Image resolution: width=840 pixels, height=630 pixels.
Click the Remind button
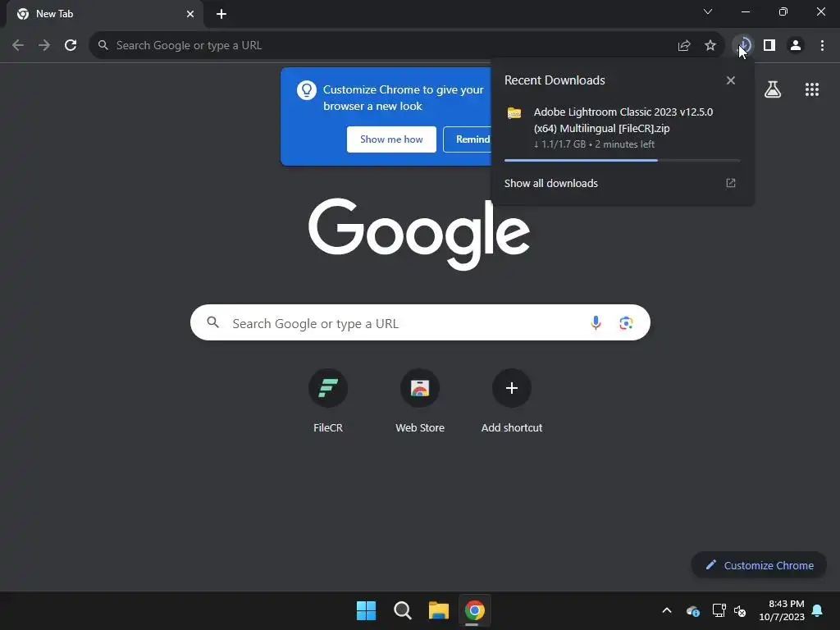[467, 139]
